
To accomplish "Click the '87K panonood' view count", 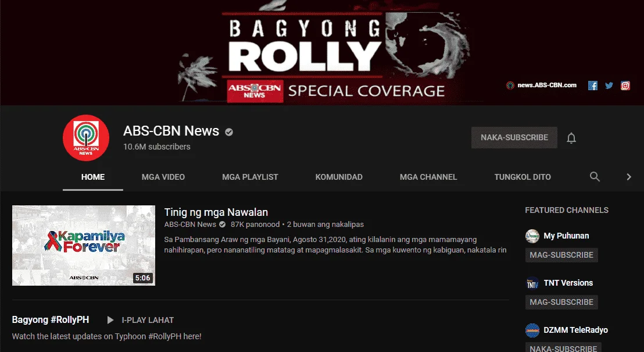I will (x=255, y=225).
